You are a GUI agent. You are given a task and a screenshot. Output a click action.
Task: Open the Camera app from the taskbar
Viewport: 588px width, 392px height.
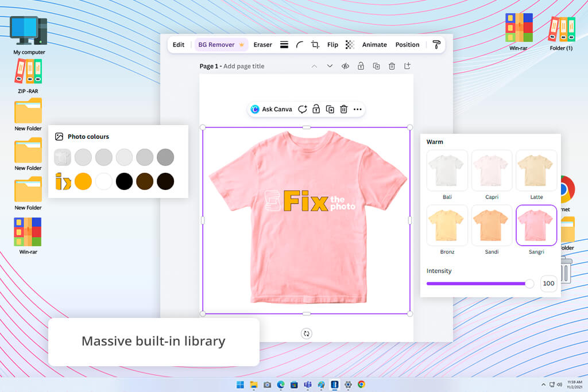[x=267, y=385]
